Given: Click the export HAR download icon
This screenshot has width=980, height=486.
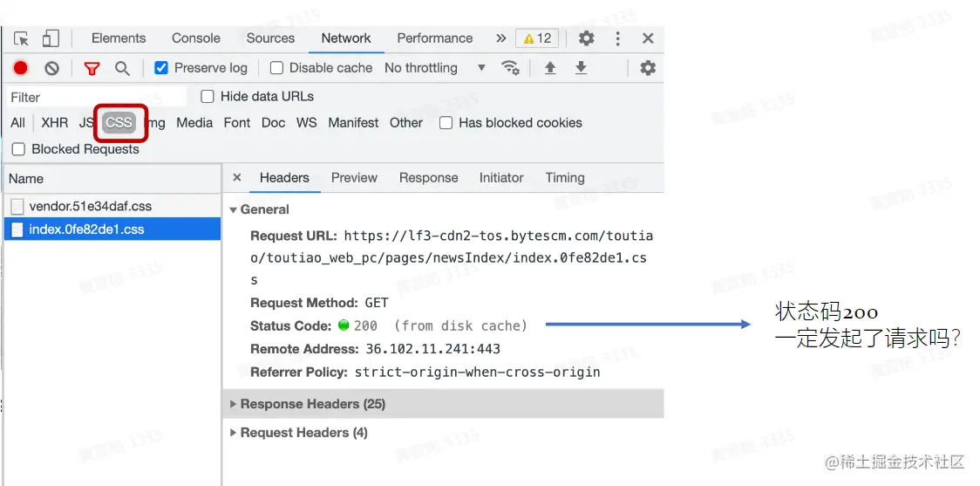Looking at the screenshot, I should tap(581, 68).
